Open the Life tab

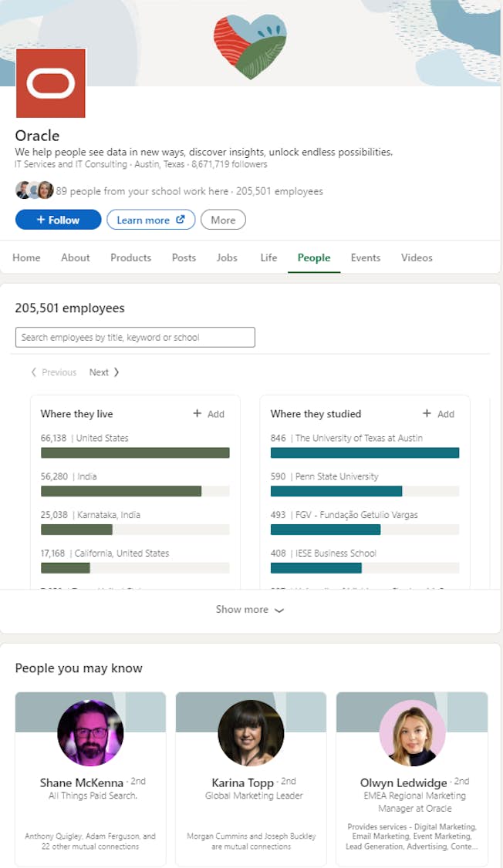[268, 257]
